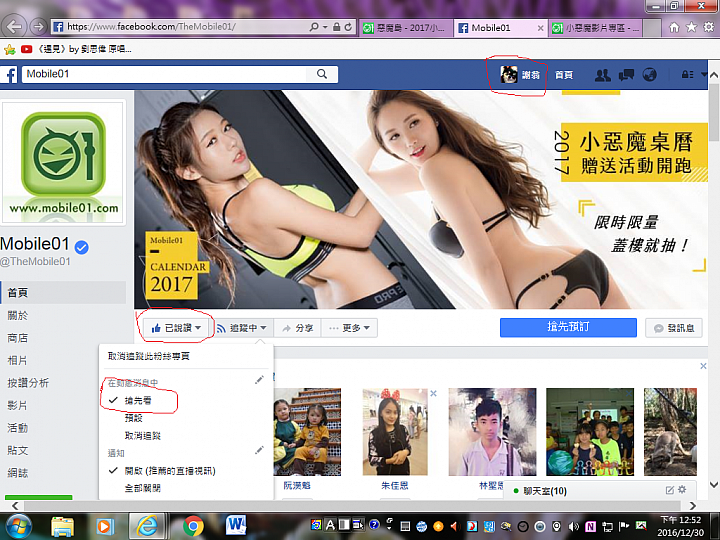
Task: Toggle the 追蹤中 dropdown
Action: [242, 328]
